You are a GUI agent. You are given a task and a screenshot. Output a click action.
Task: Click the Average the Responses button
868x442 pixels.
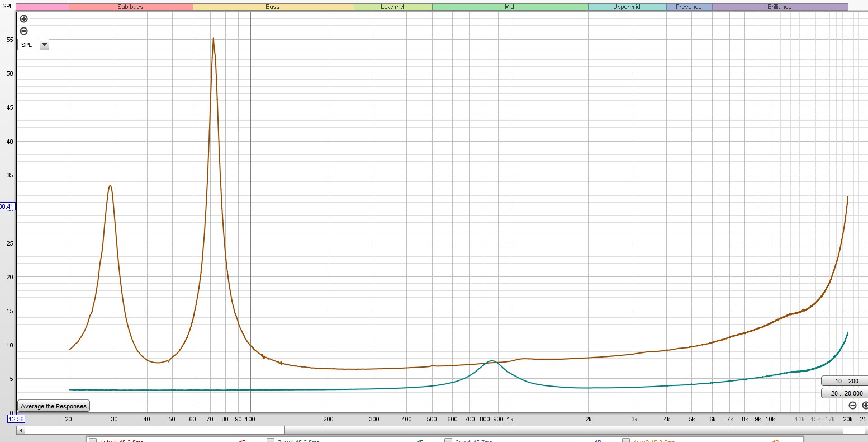pos(54,406)
